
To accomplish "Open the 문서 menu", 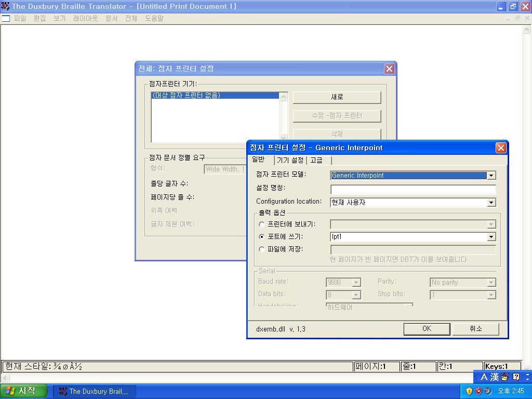I will pos(111,18).
